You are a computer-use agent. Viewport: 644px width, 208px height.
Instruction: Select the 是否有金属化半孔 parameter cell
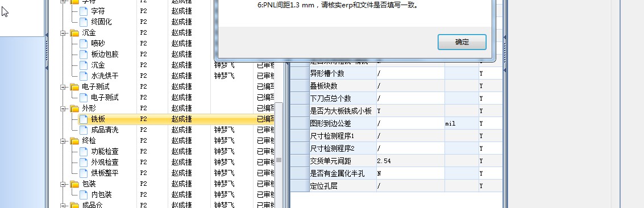coord(343,173)
